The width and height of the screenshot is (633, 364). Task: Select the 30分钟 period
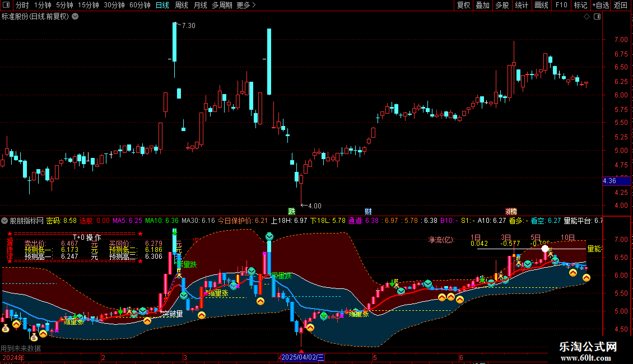114,5
